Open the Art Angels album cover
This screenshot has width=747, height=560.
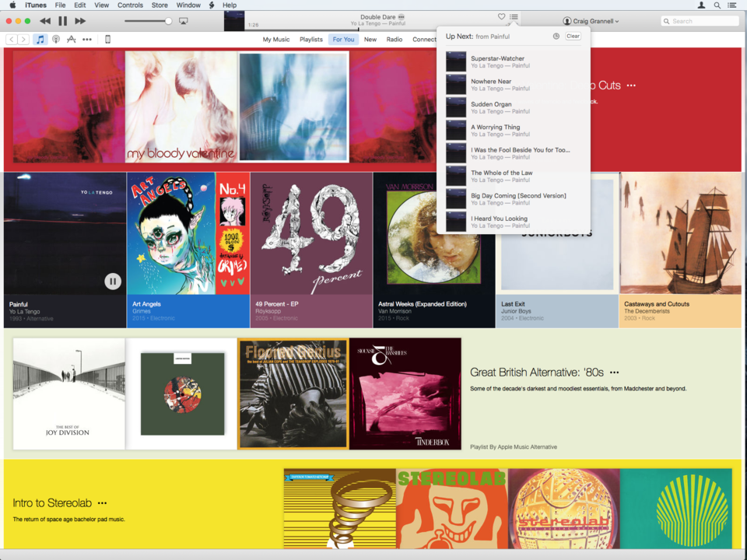(188, 233)
